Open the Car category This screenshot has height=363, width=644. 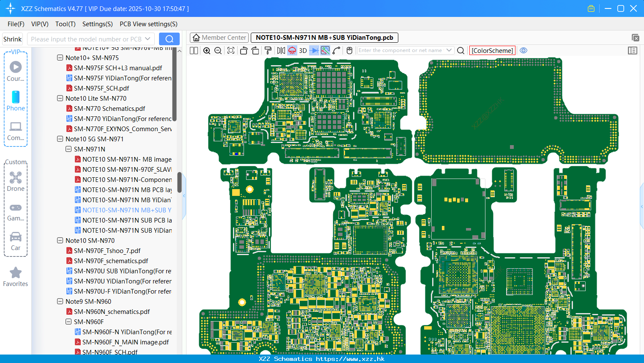16,241
